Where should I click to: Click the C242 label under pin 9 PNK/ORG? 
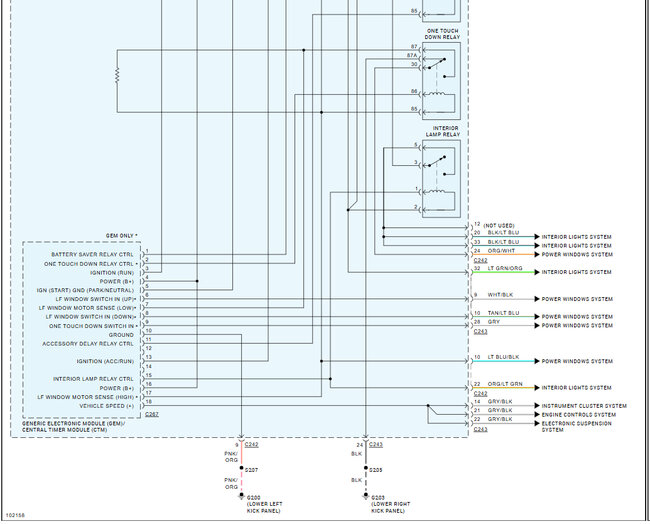pos(252,444)
